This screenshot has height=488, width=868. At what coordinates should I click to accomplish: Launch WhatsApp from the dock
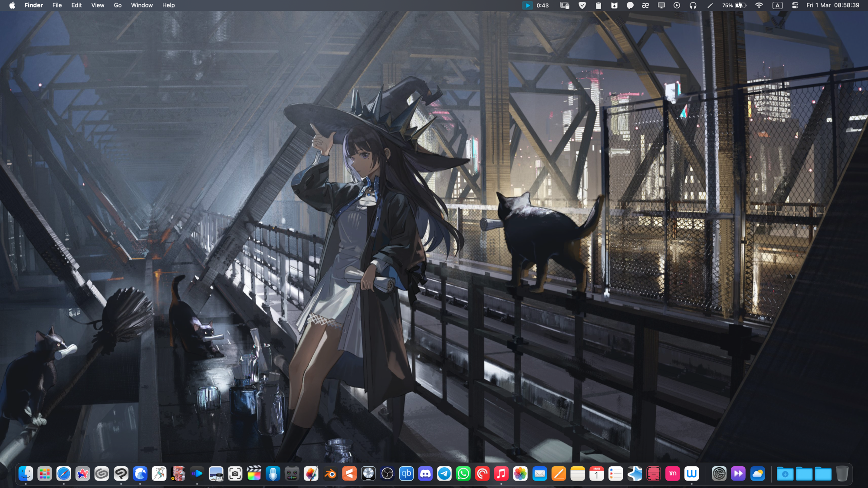(x=464, y=474)
